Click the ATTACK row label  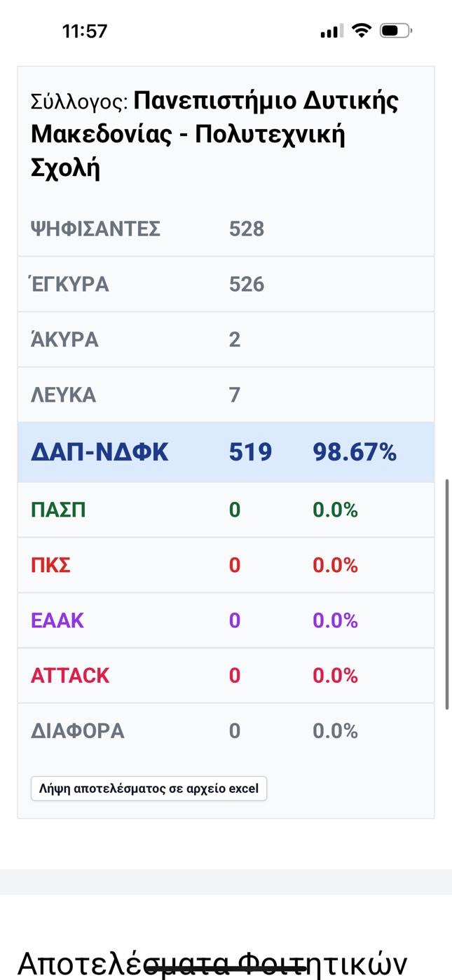[x=70, y=676]
